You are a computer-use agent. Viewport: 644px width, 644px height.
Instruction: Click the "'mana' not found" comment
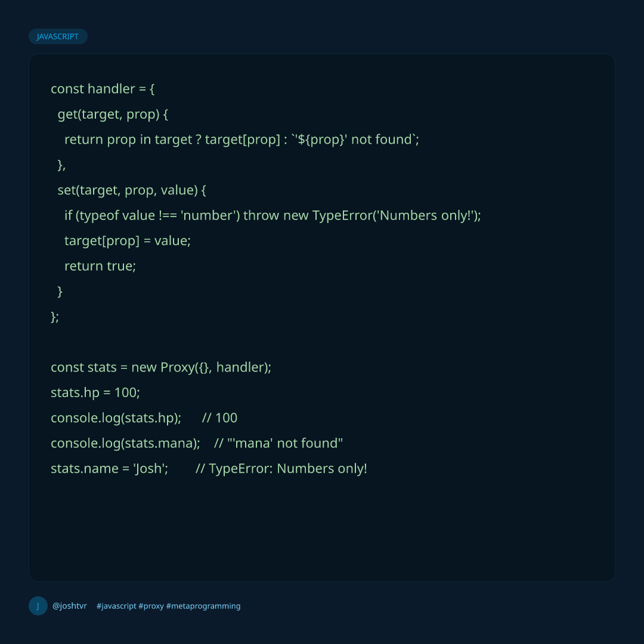(x=278, y=444)
